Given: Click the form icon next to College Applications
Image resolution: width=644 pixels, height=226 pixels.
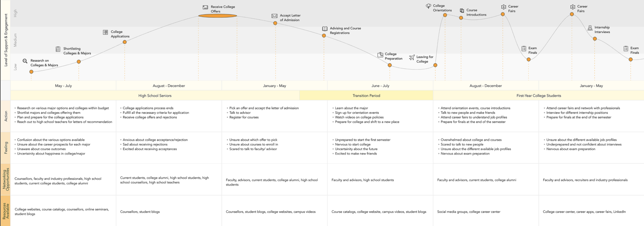Looking at the screenshot, I should point(105,32).
